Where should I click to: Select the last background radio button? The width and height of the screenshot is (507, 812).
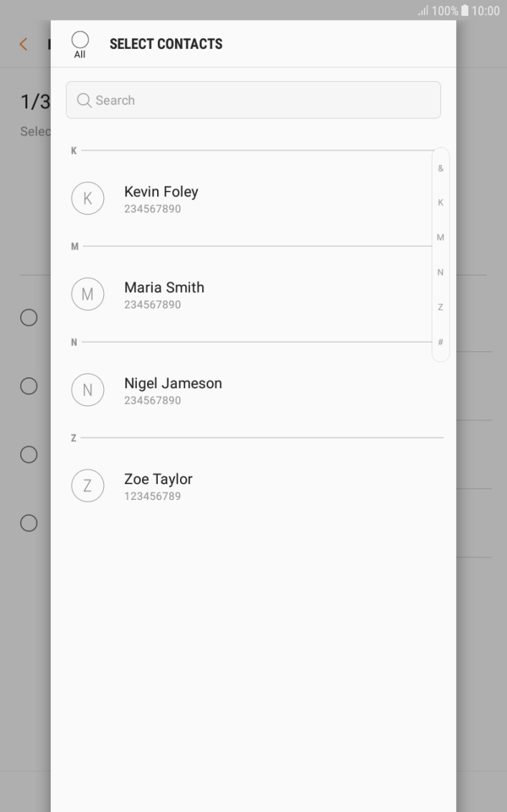pyautogui.click(x=29, y=523)
